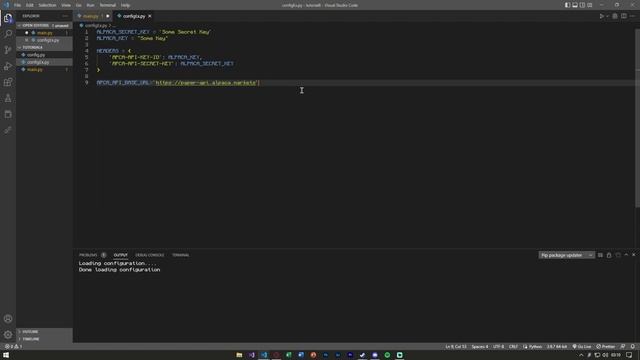Close the config.py editor tab
Screen dimensions: 640x360
[x=149, y=16]
